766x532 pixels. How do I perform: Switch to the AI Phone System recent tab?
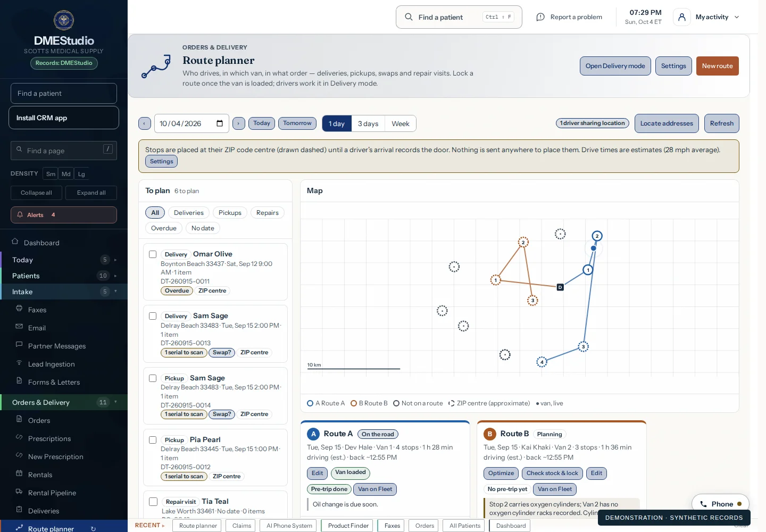point(289,526)
